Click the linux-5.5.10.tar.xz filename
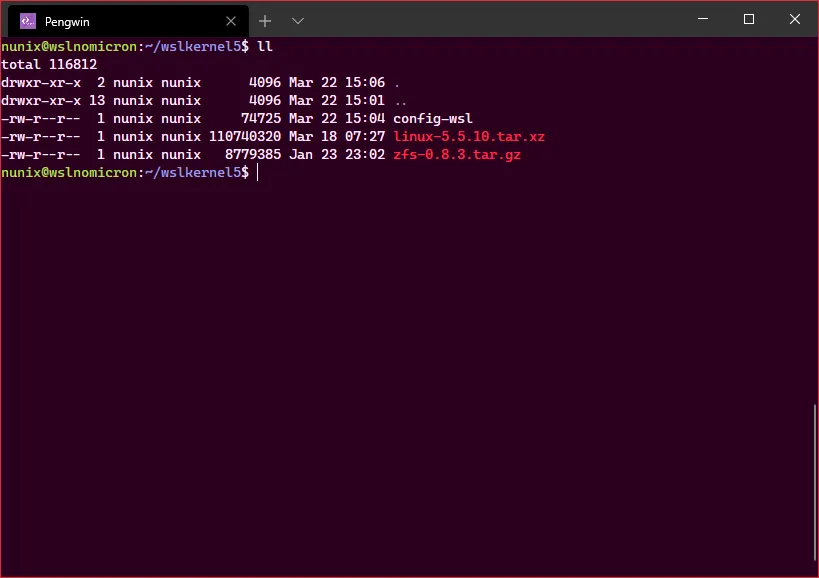 pos(469,136)
